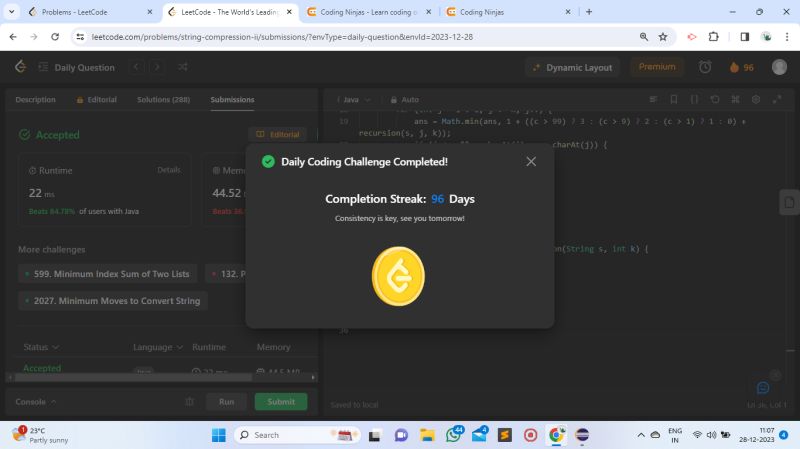The width and height of the screenshot is (800, 449).
Task: Open editor settings gear icon
Action: point(756,99)
